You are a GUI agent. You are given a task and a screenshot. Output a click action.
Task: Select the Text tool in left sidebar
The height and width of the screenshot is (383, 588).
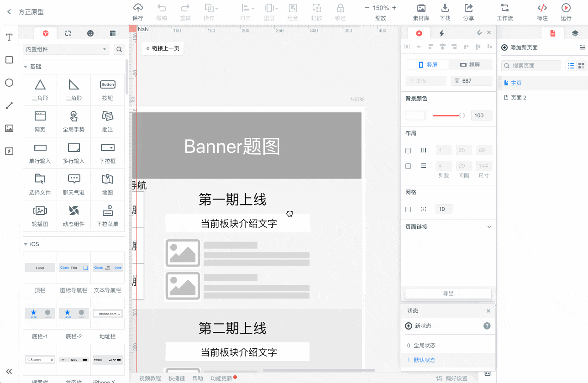pyautogui.click(x=9, y=37)
